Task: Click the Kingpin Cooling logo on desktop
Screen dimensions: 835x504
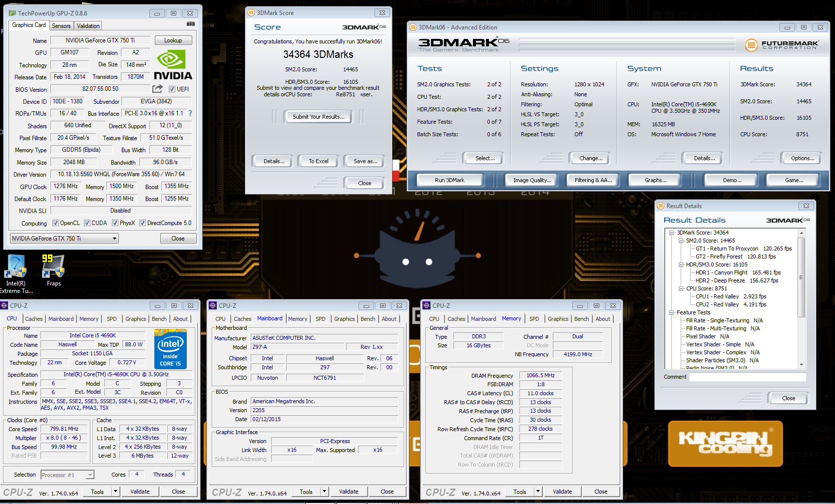Action: click(x=726, y=443)
